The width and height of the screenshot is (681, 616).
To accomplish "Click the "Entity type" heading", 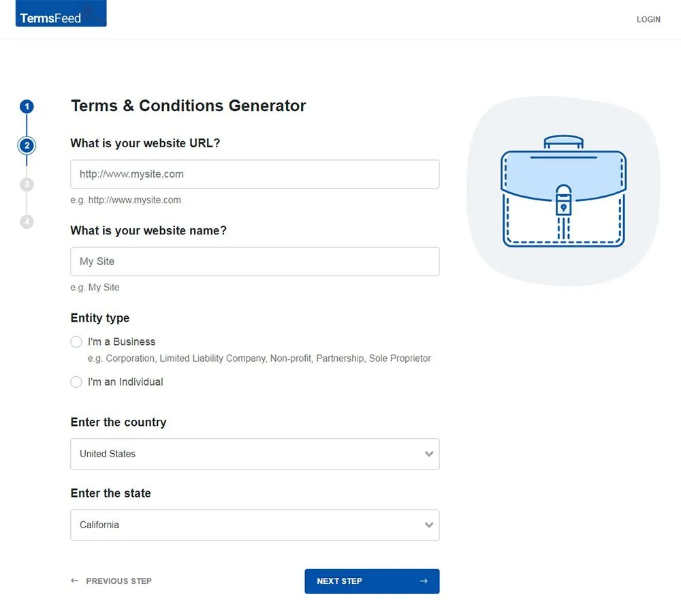I will click(x=100, y=318).
